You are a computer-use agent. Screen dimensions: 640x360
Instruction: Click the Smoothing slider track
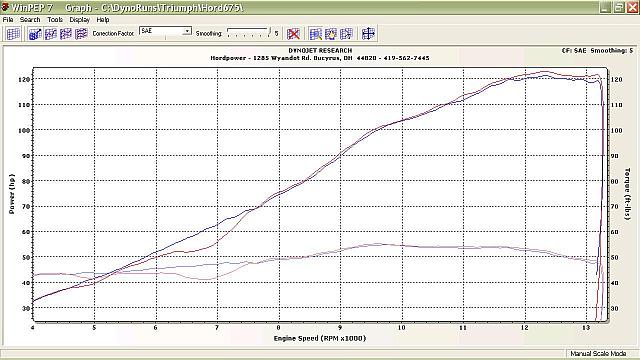coord(249,33)
